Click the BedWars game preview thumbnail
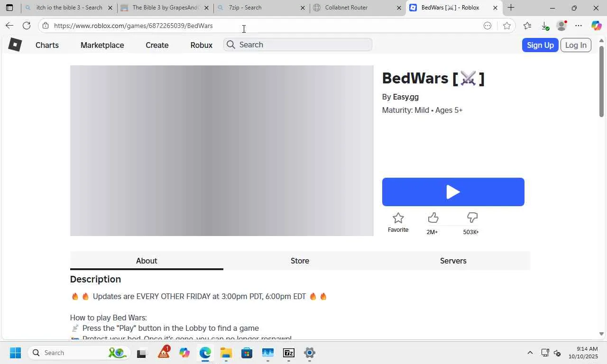Viewport: 607px width, 364px height. pos(222,151)
